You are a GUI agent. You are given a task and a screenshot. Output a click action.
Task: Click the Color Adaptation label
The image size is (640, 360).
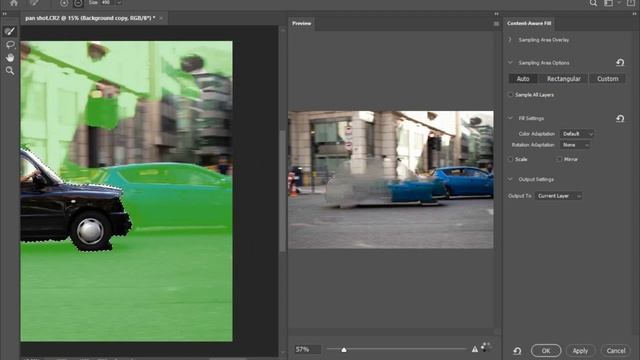click(x=536, y=134)
